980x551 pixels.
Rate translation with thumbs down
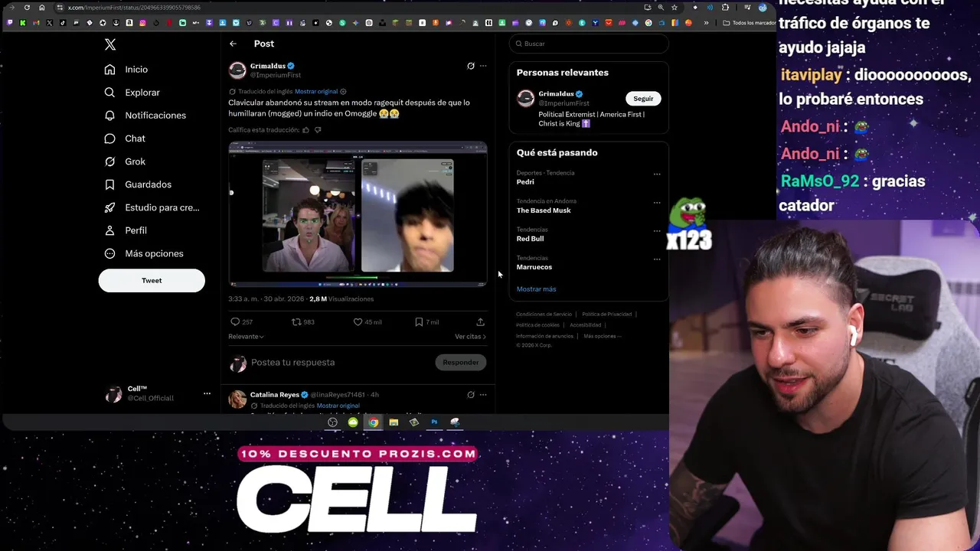[318, 130]
